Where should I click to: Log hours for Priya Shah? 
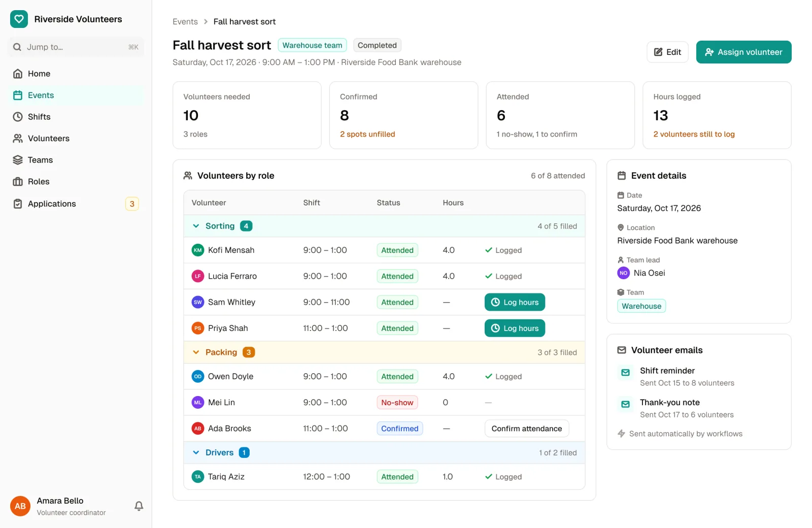[x=515, y=328]
